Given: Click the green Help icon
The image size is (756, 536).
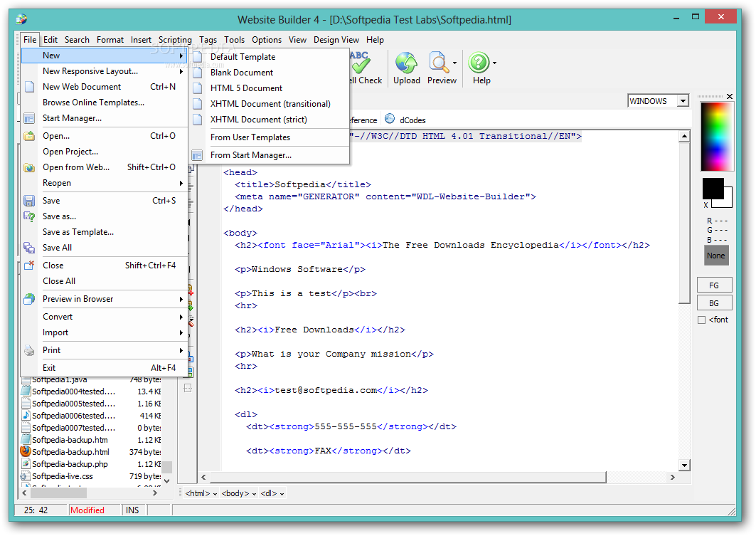Looking at the screenshot, I should 479,63.
